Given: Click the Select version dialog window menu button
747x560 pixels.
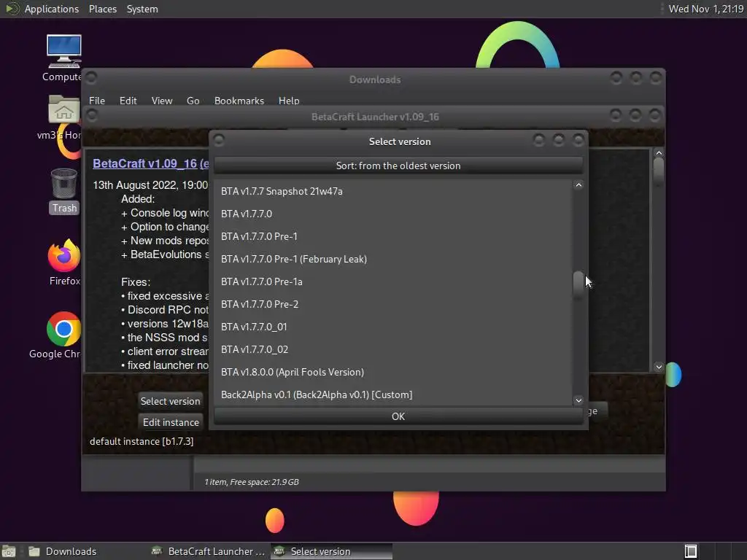Looking at the screenshot, I should coord(219,140).
